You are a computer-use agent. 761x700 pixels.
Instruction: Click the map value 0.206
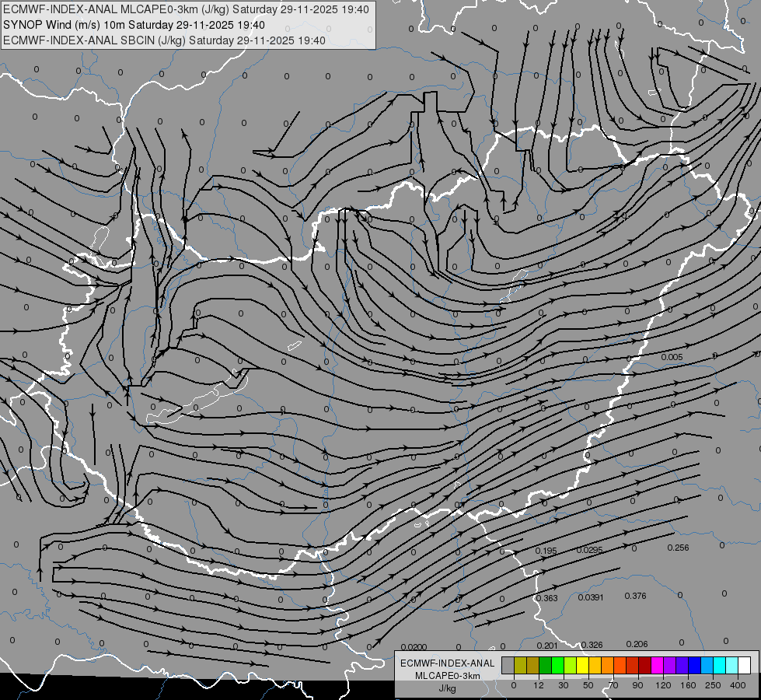[637, 644]
